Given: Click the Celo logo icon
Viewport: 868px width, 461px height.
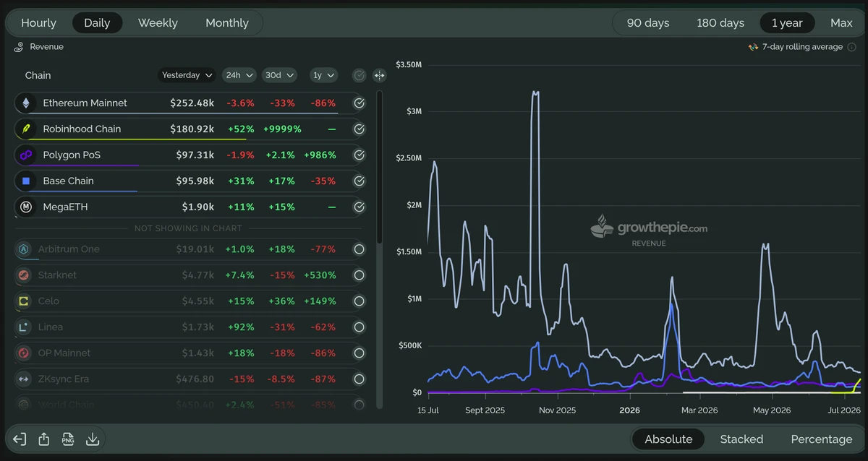Looking at the screenshot, I should pyautogui.click(x=24, y=301).
